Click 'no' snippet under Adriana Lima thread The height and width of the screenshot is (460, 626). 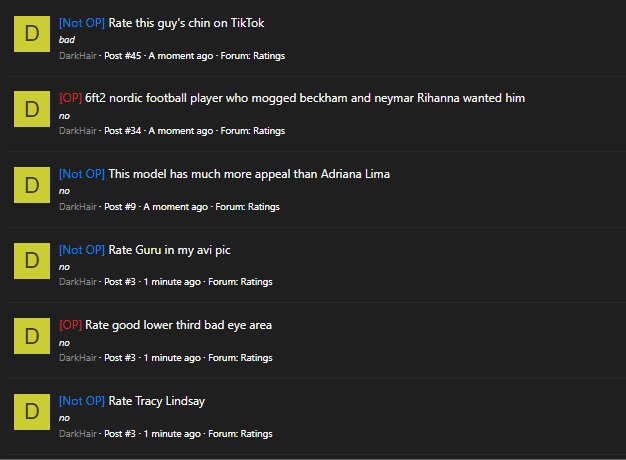point(64,191)
